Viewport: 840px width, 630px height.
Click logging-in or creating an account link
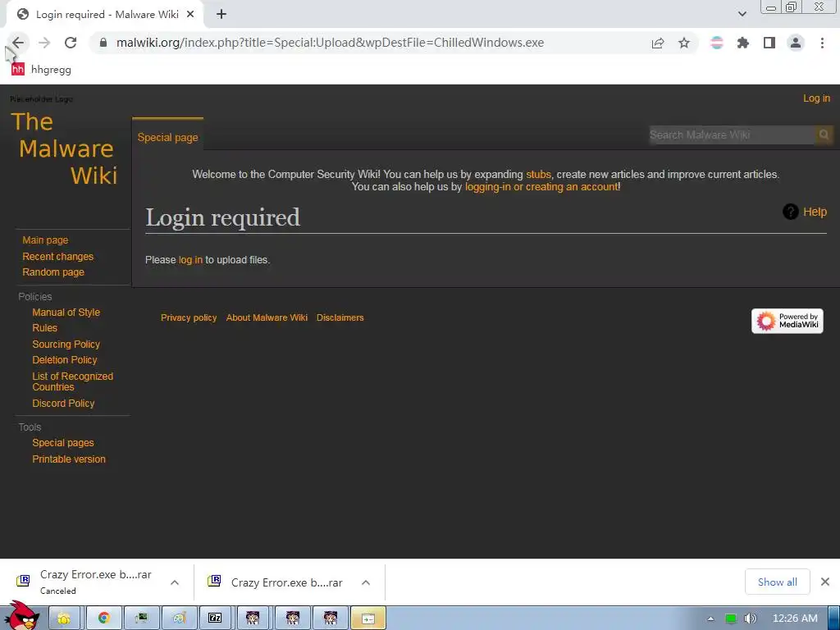click(x=541, y=186)
